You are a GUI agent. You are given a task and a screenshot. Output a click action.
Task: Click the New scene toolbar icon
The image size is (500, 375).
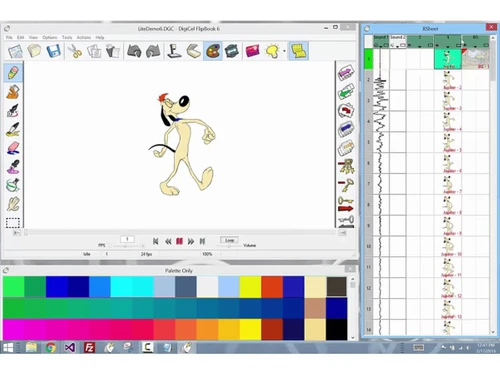click(x=15, y=52)
